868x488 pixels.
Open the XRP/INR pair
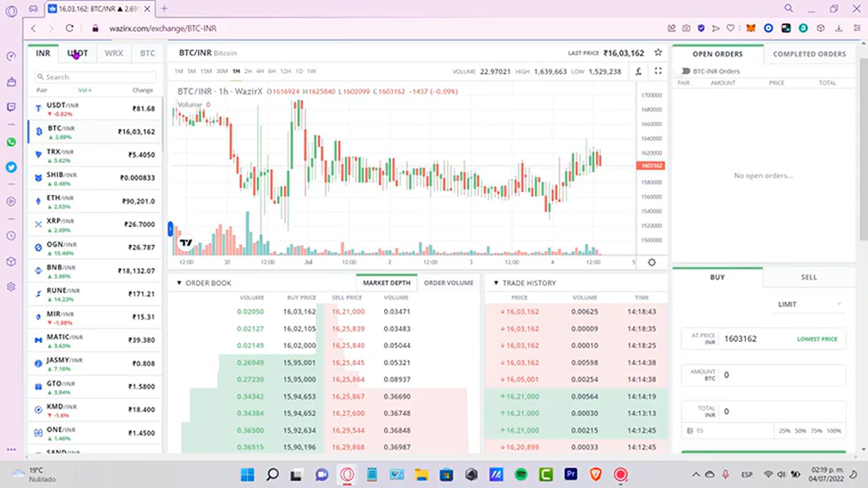coord(95,225)
